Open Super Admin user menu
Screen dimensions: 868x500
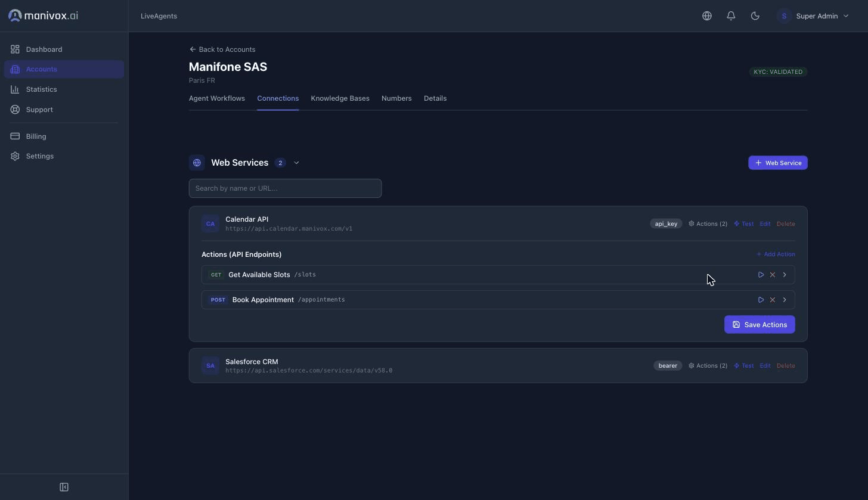tap(814, 16)
